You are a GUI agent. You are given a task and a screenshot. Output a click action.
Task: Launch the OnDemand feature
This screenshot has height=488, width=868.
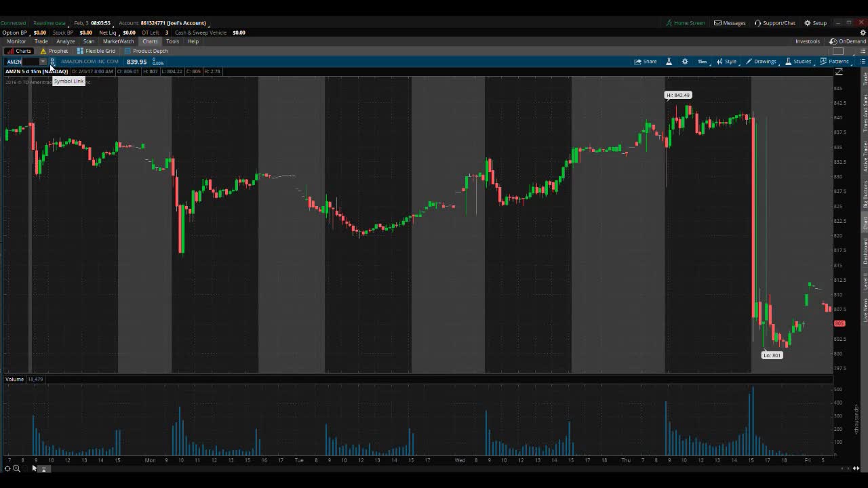(x=848, y=41)
